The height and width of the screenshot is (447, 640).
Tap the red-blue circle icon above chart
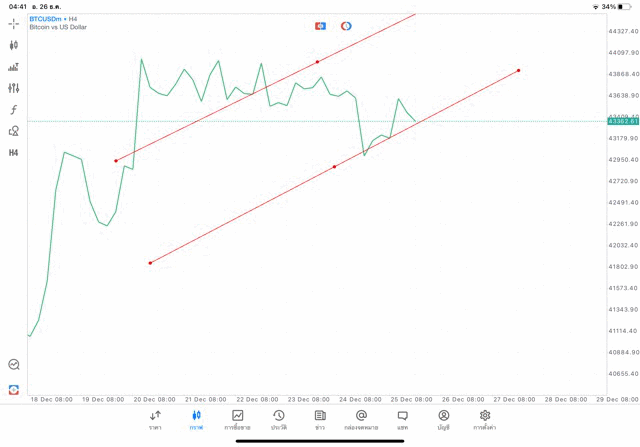(346, 26)
